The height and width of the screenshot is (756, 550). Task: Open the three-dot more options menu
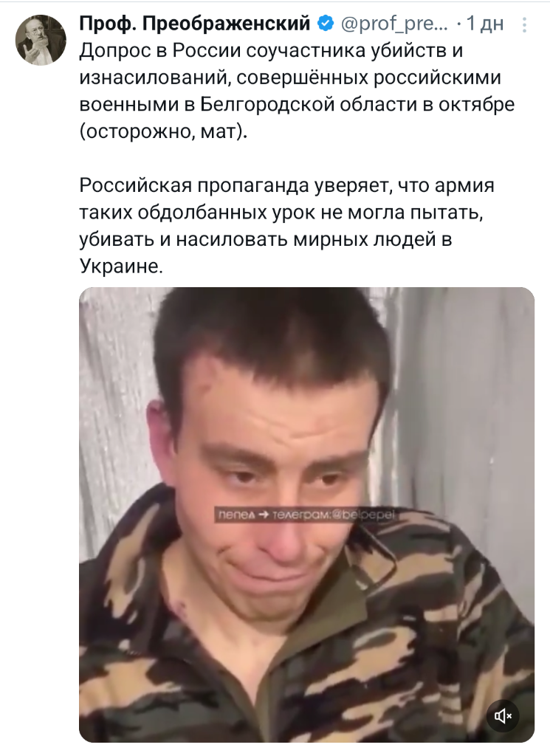[x=524, y=24]
